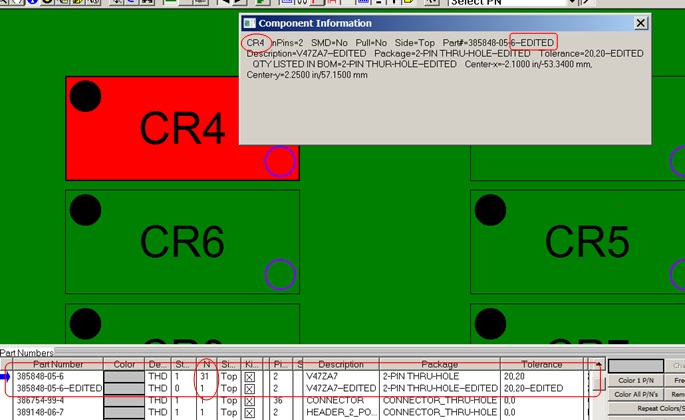
Task: Click the purple pin circle on CR6
Action: (280, 274)
